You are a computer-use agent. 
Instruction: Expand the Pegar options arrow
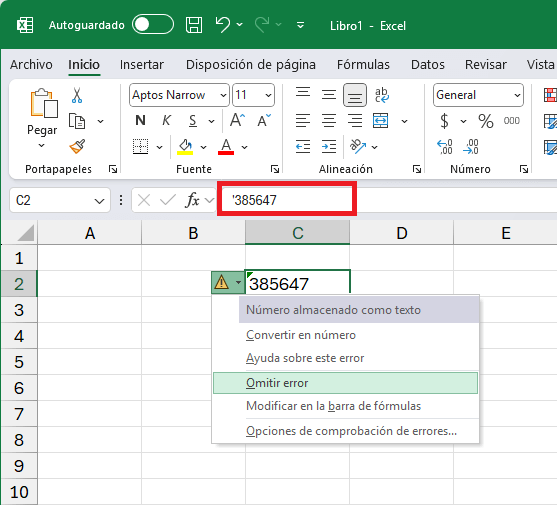42,145
